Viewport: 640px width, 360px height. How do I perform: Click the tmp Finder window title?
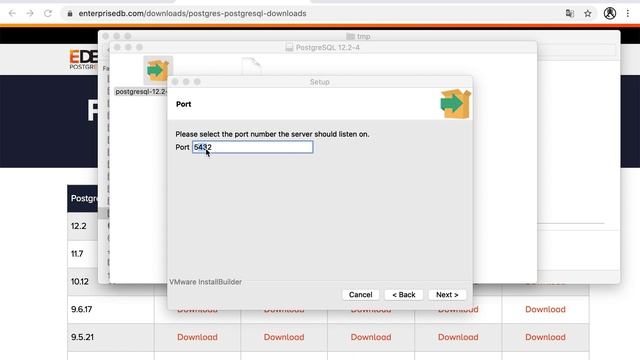click(363, 36)
